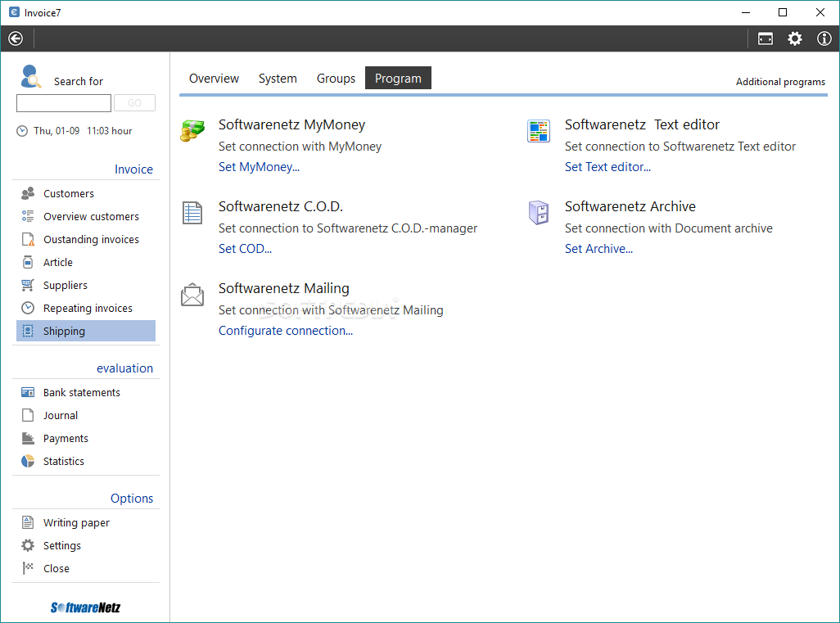The width and height of the screenshot is (840, 623).
Task: Select Suppliers in the sidebar
Action: point(86,285)
